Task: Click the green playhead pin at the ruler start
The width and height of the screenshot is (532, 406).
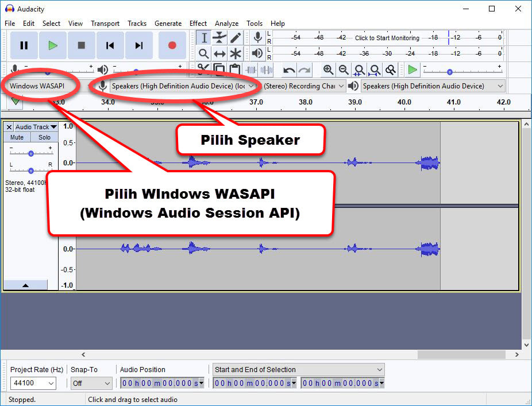Action: coord(16,101)
